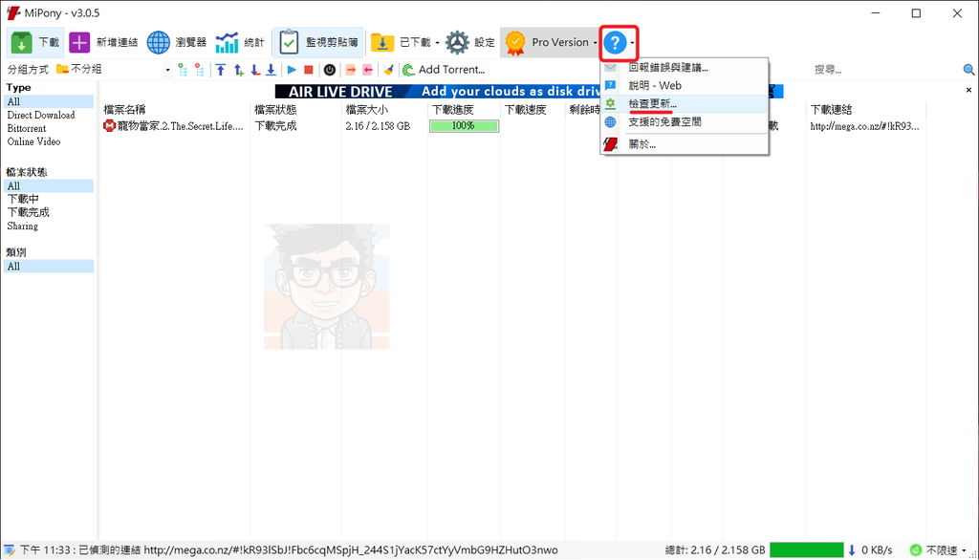The image size is (979, 560).
Task: Select All under 類別 category filter
Action: (x=49, y=266)
